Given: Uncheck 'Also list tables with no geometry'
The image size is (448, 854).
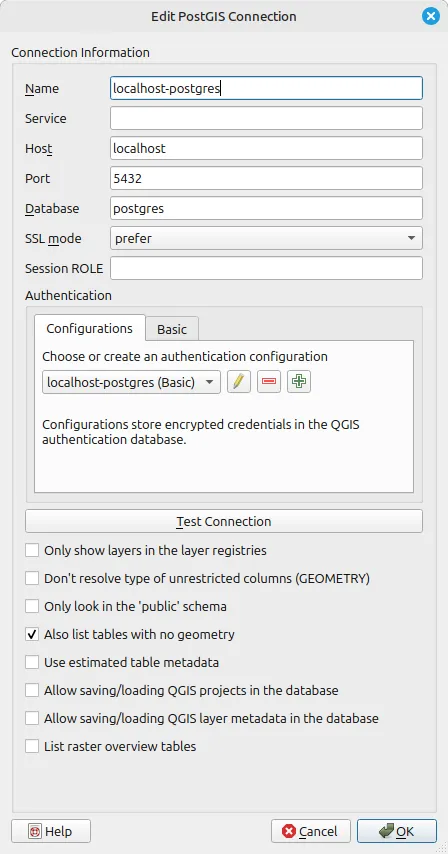Looking at the screenshot, I should coord(32,634).
